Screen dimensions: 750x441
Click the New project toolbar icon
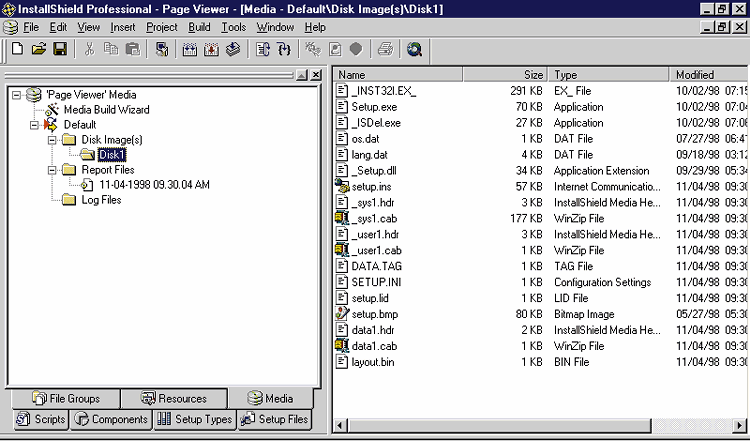point(18,49)
